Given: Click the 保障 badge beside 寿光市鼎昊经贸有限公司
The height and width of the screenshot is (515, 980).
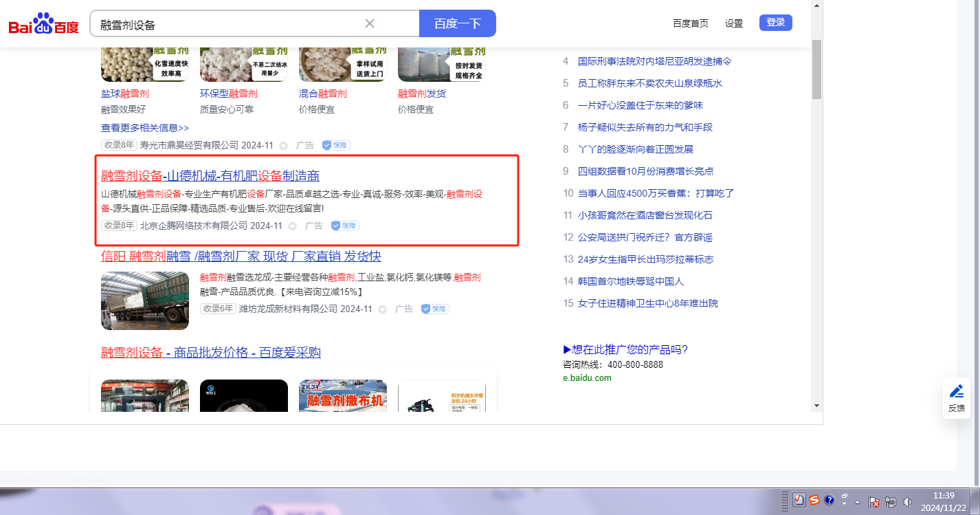Looking at the screenshot, I should [337, 145].
